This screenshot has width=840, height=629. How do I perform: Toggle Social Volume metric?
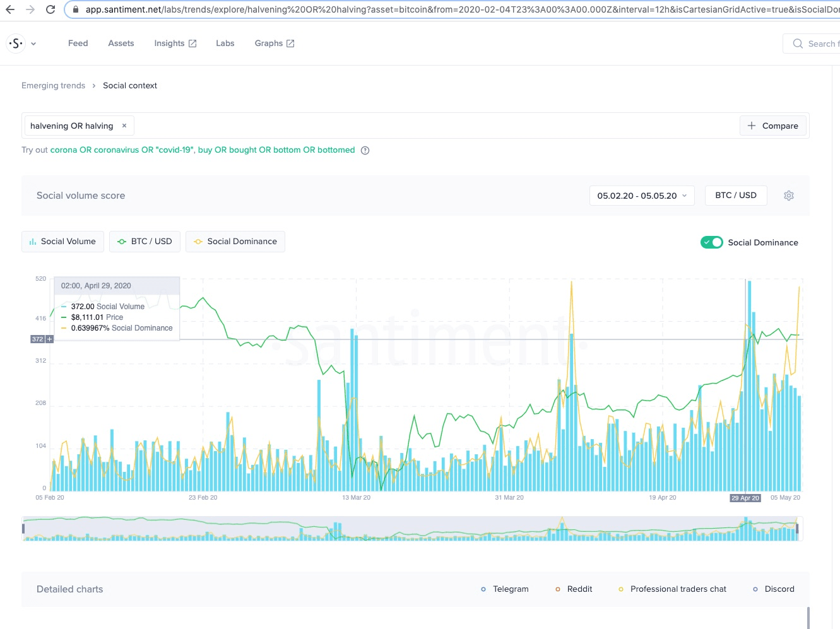point(62,242)
